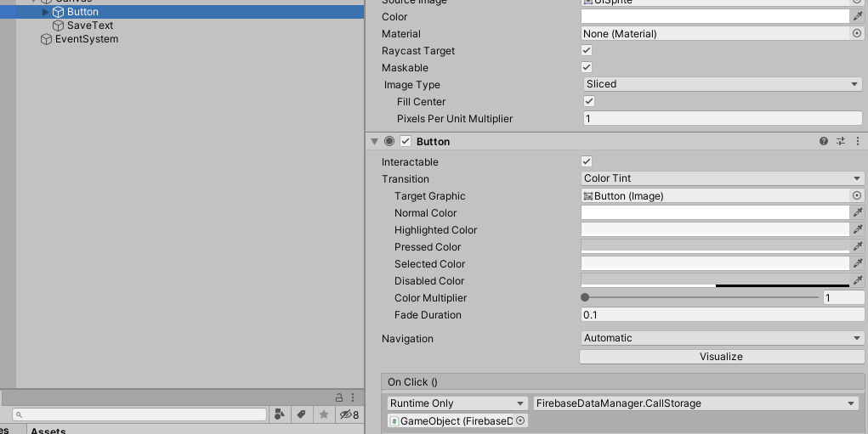This screenshot has width=868, height=434.
Task: Toggle the Raycast Target checkbox
Action: [x=587, y=50]
